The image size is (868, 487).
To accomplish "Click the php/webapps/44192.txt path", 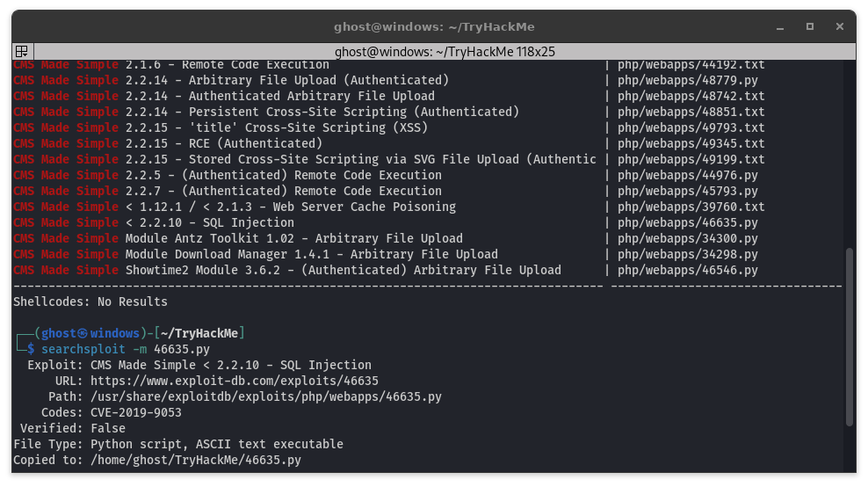I will click(691, 64).
